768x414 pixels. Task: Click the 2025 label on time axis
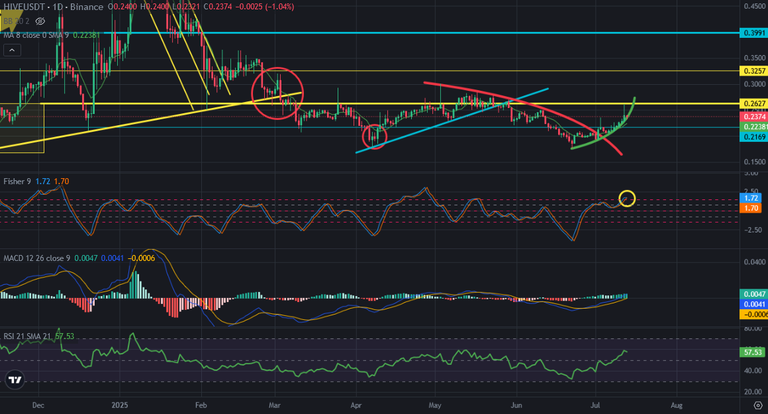(120, 405)
